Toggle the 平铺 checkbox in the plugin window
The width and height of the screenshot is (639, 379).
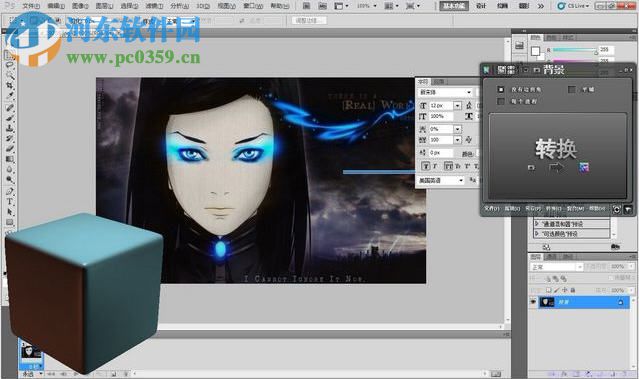(572, 89)
